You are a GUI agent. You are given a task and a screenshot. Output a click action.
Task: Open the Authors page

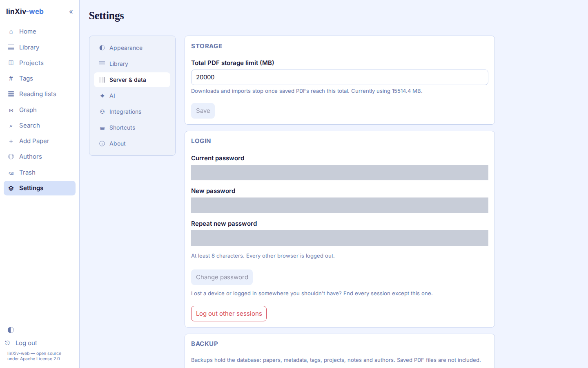40,157
